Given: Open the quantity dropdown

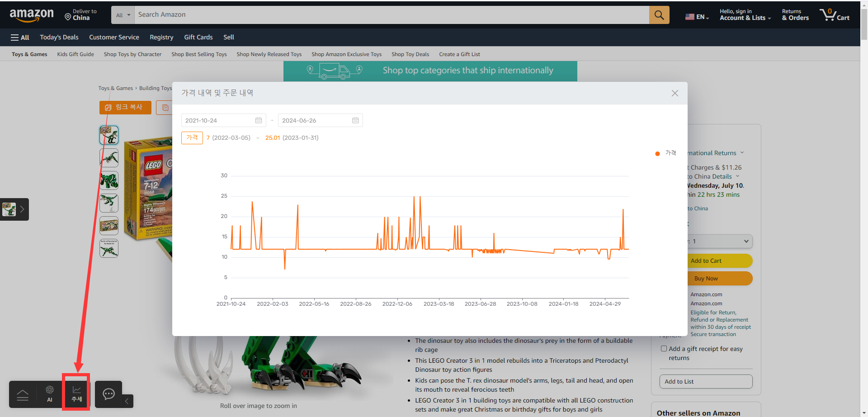Looking at the screenshot, I should click(x=719, y=242).
